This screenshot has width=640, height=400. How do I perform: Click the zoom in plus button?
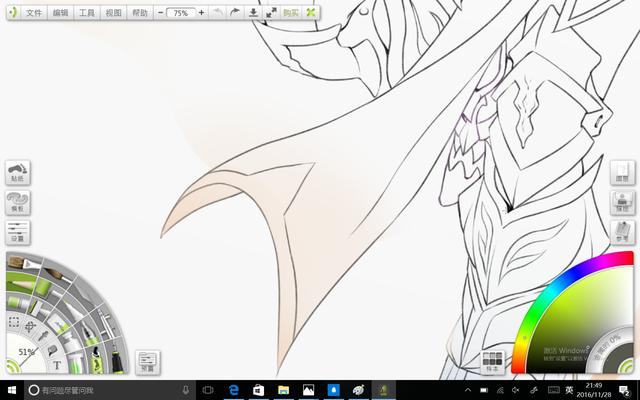pyautogui.click(x=201, y=13)
